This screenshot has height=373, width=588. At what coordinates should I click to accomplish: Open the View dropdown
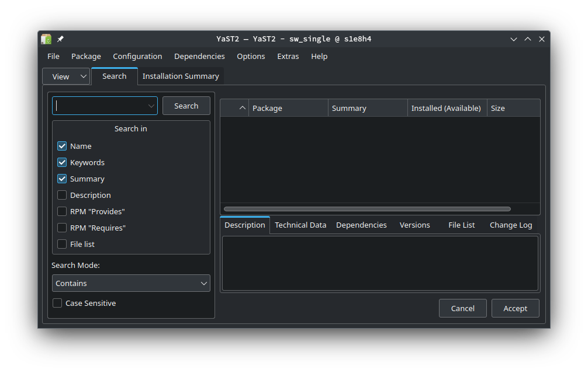(65, 76)
